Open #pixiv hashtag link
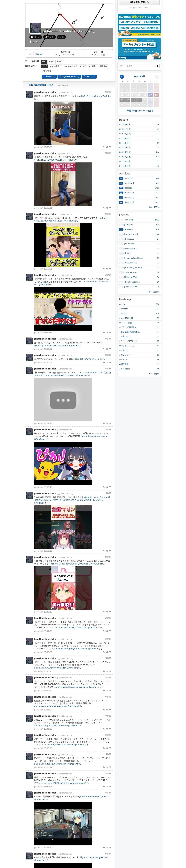The image size is (186, 868). coord(122,304)
